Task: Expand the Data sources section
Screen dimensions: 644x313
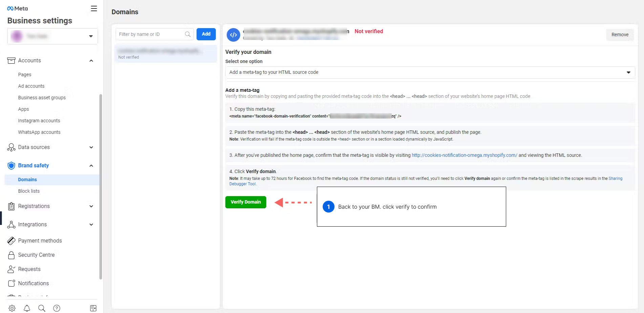Action: point(91,147)
